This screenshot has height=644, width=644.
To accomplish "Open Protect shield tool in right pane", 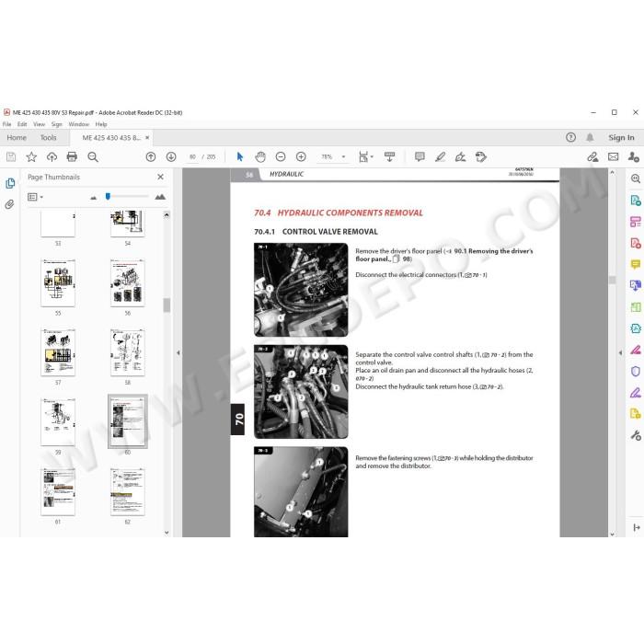I will [636, 372].
